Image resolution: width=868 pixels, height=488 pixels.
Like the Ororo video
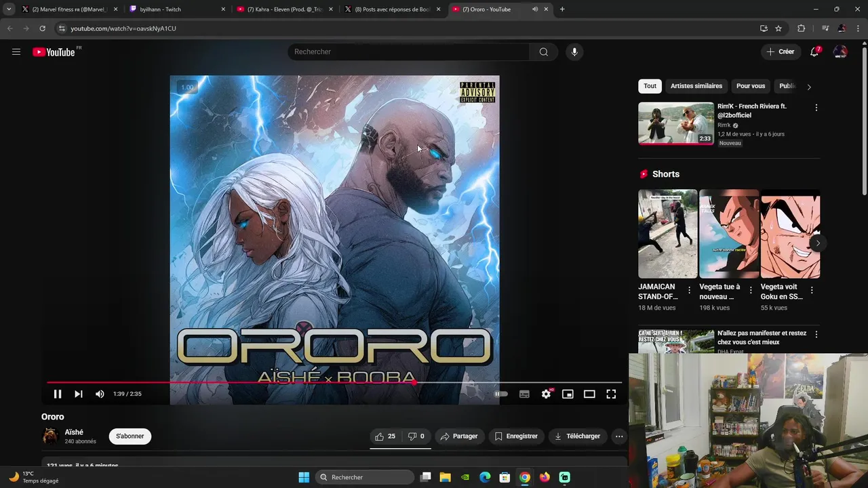385,436
